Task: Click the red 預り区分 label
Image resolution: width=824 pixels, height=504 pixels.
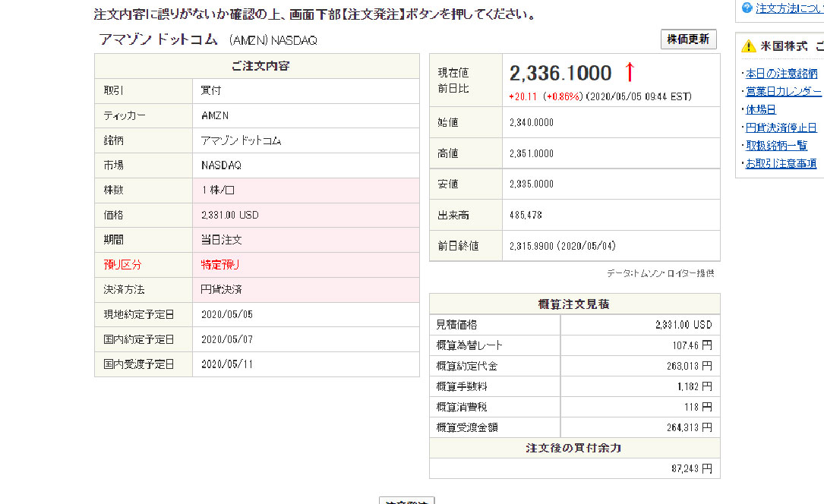Action: click(x=122, y=265)
